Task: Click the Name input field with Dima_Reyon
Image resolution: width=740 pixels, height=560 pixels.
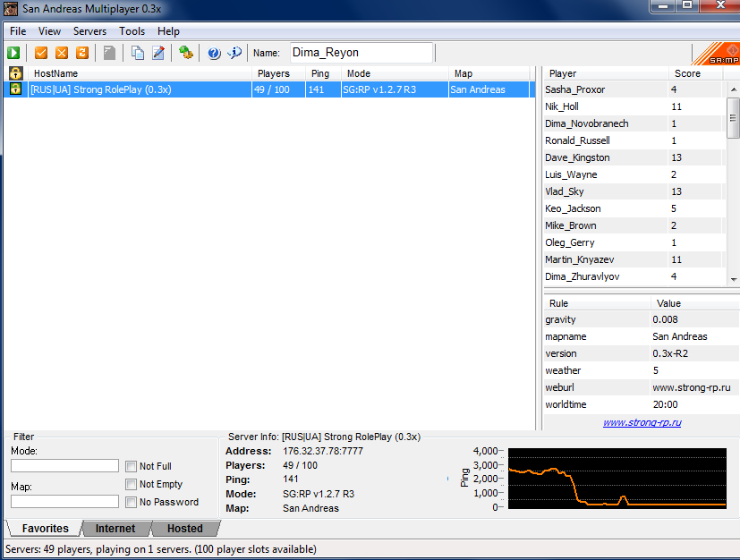Action: 361,53
